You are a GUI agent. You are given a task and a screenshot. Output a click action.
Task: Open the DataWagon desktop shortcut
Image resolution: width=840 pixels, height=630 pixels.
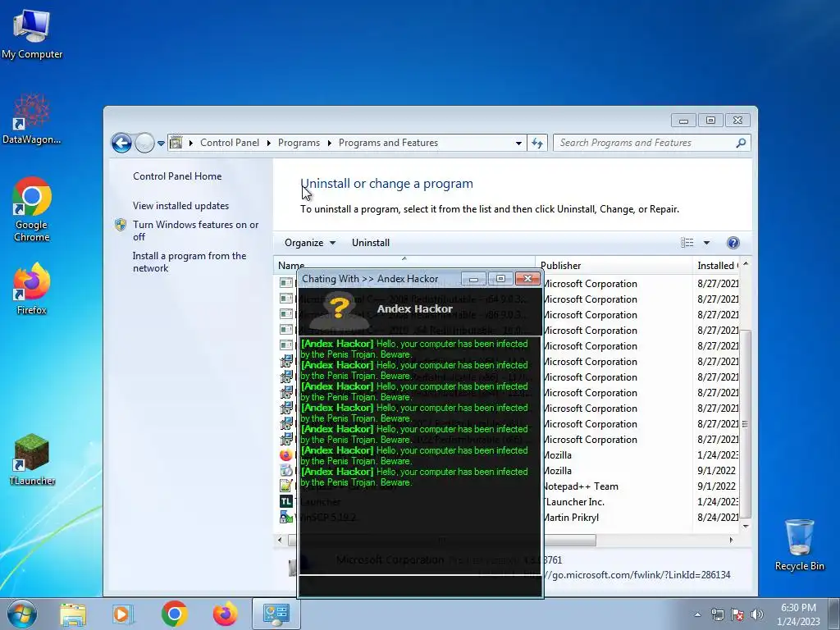(x=32, y=119)
